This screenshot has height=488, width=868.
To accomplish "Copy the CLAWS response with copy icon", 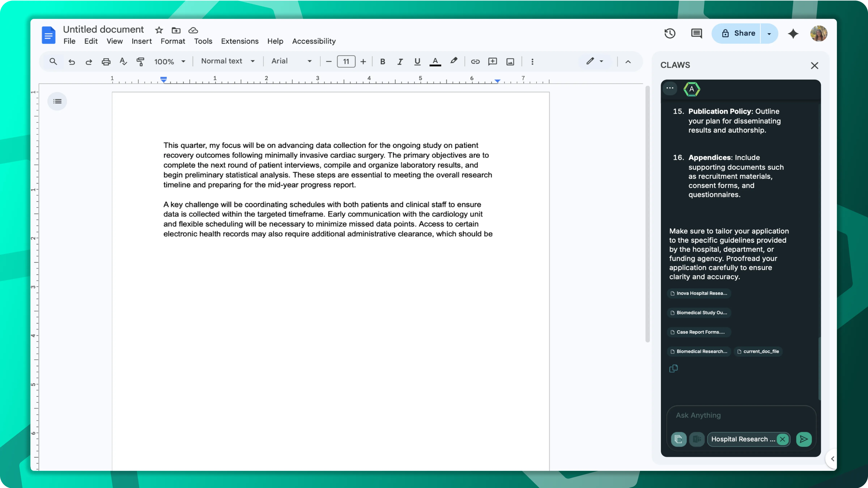I will 673,369.
